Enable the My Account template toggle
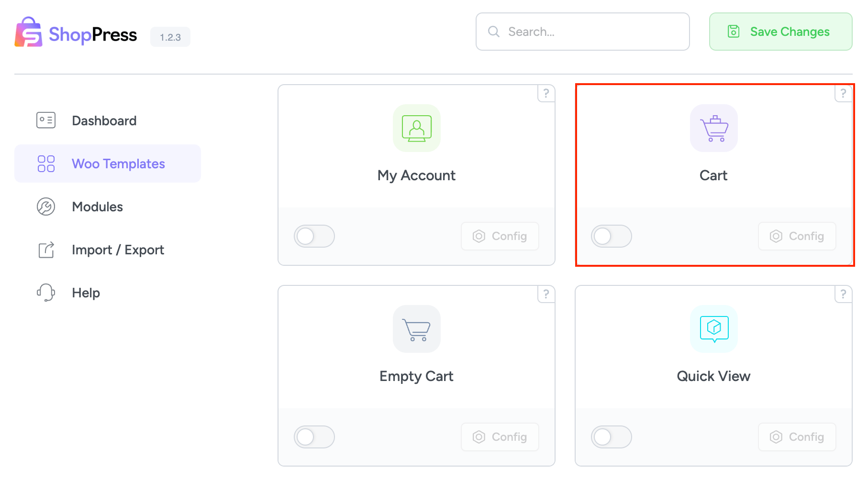868x479 pixels. click(314, 236)
